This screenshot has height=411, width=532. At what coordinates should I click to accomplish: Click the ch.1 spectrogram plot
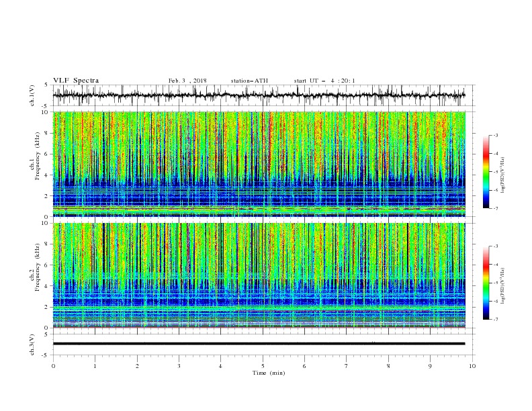(x=259, y=164)
